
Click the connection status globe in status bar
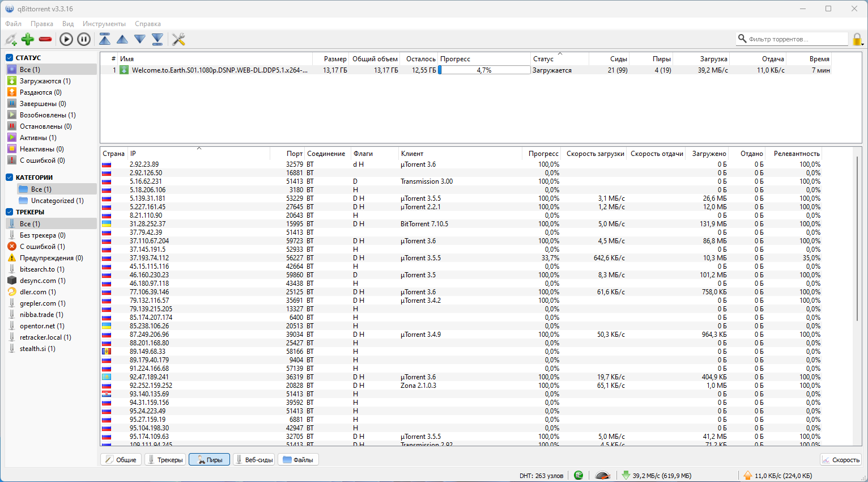coord(578,475)
